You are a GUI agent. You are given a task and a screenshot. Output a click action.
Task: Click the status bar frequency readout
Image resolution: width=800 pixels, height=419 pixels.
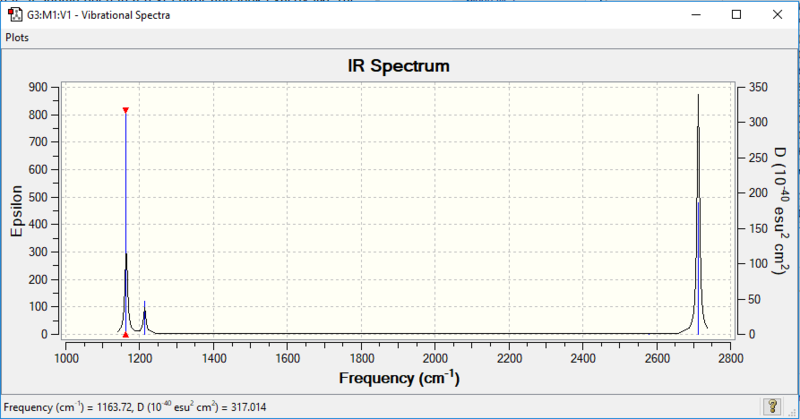click(135, 407)
